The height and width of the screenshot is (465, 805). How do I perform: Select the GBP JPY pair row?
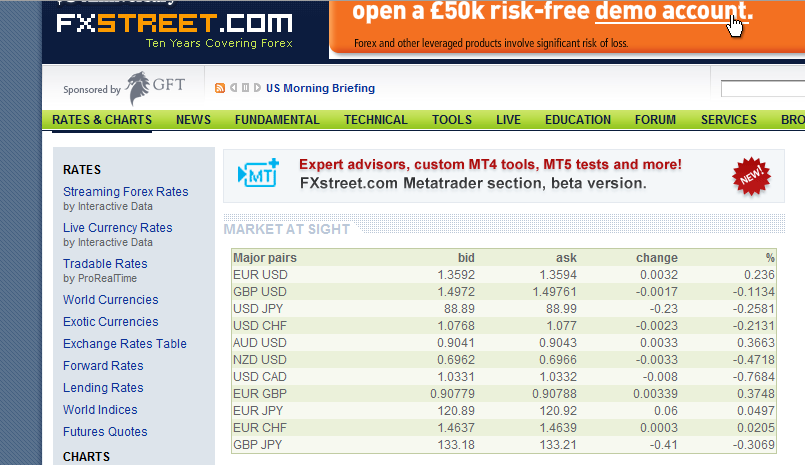coord(504,444)
